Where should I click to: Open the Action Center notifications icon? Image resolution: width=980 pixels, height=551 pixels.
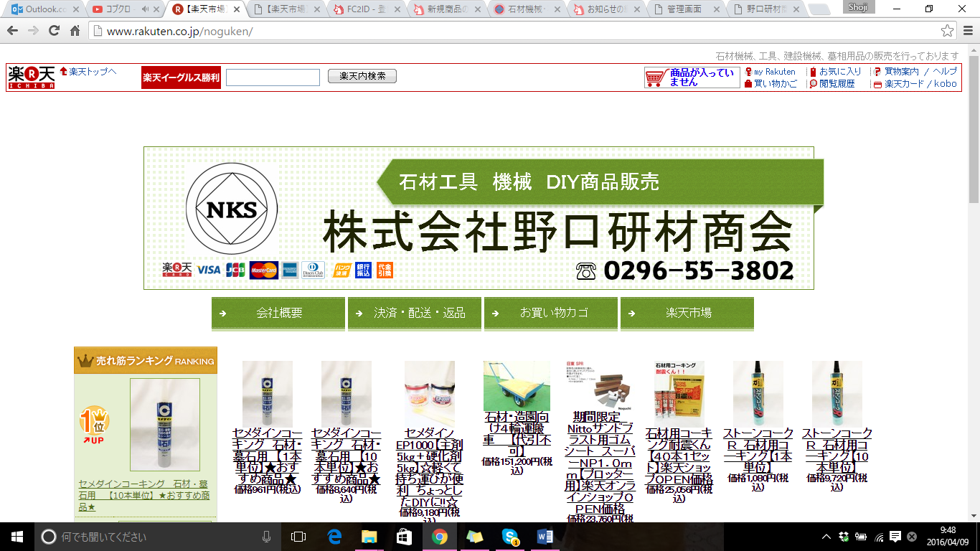[895, 536]
